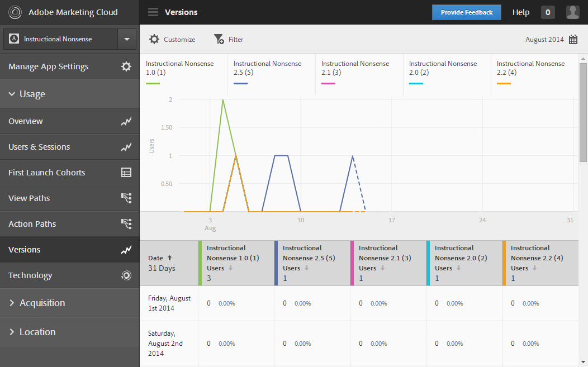Toggle Instructional Nonsense 2.5 series in legend
This screenshot has width=588, height=367.
[267, 68]
